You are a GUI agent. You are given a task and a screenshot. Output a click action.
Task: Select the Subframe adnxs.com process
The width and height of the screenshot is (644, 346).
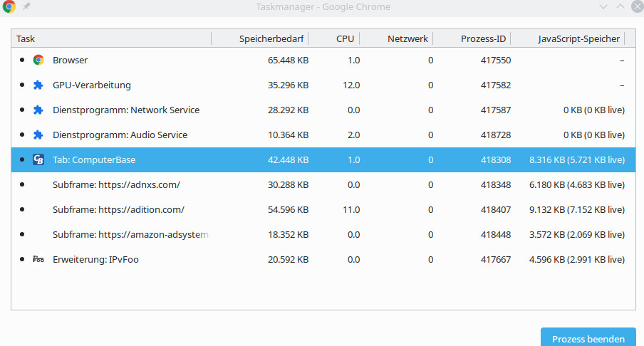(x=323, y=184)
